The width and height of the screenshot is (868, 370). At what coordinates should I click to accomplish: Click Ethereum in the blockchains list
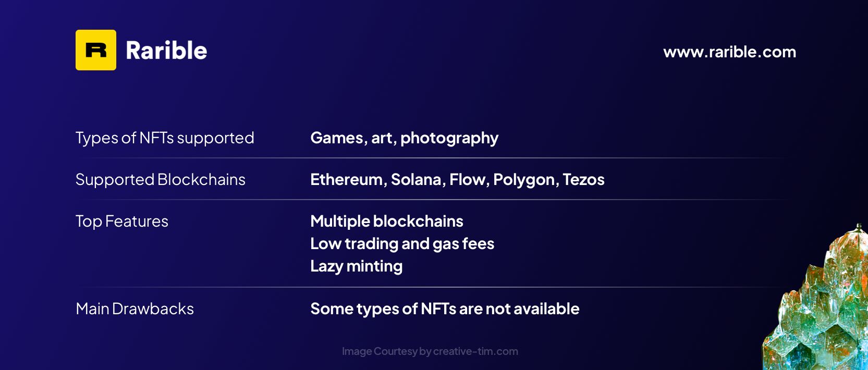pyautogui.click(x=347, y=179)
